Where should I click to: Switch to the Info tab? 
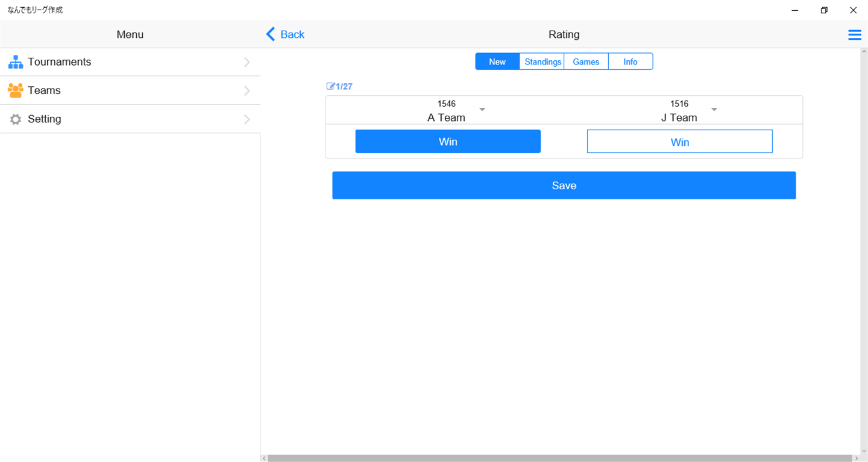tap(631, 61)
